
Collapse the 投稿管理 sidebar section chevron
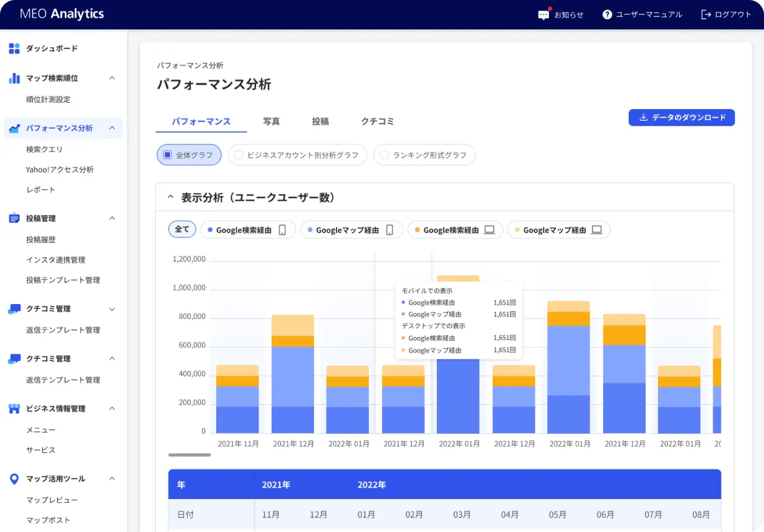(112, 219)
